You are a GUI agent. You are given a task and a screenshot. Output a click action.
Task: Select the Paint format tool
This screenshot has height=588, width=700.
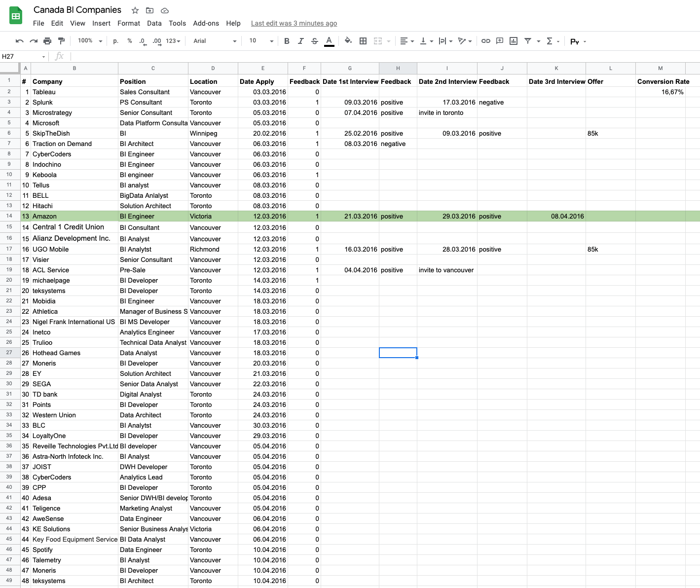[x=61, y=41]
